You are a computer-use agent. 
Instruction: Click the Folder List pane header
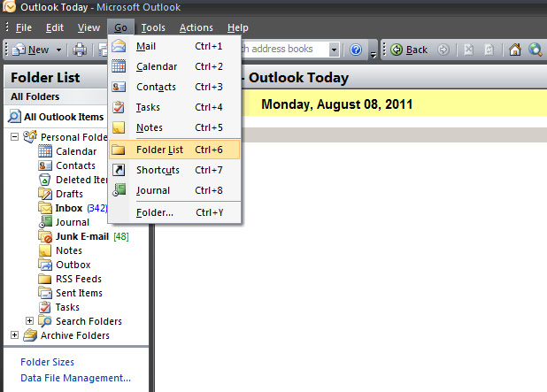tap(56, 77)
